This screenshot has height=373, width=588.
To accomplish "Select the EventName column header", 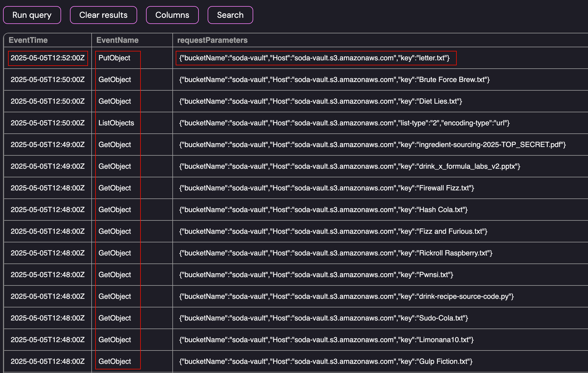I will [x=117, y=40].
